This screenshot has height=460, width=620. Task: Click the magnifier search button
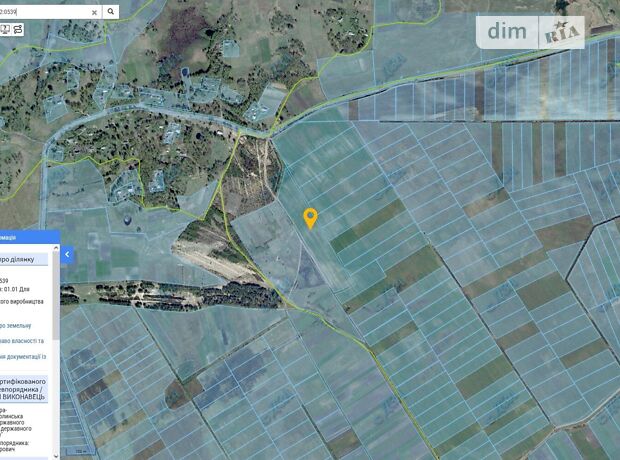point(111,12)
